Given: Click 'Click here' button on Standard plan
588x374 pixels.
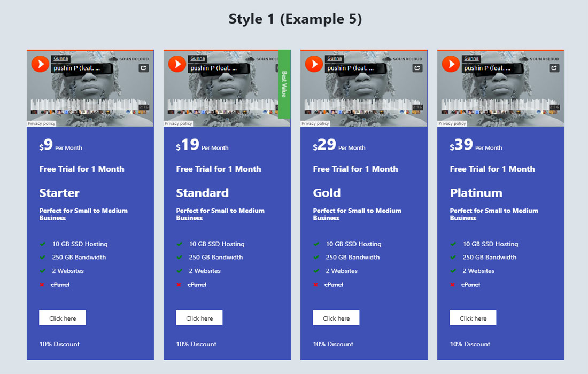Looking at the screenshot, I should pos(199,318).
